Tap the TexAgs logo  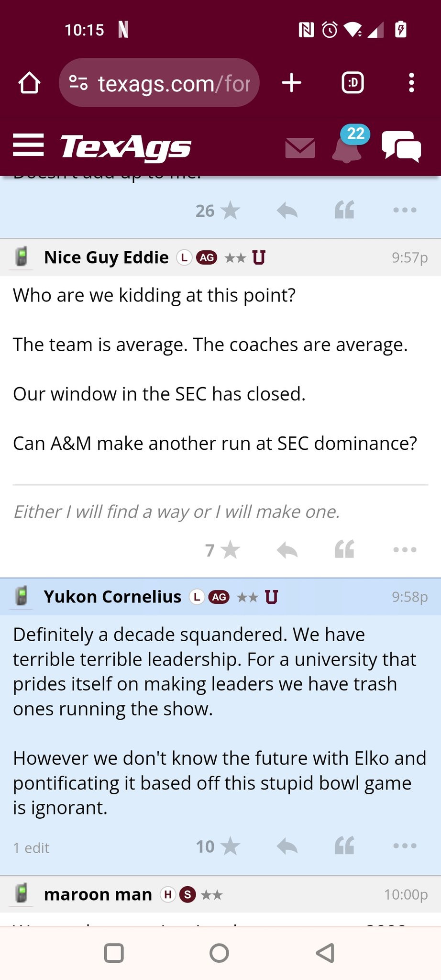[x=125, y=146]
